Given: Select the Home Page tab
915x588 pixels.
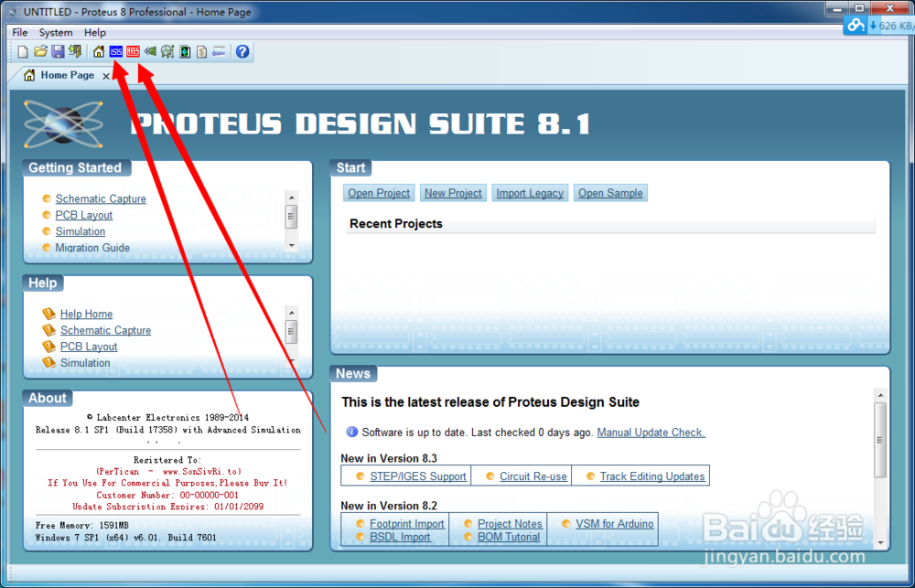Looking at the screenshot, I should (67, 75).
